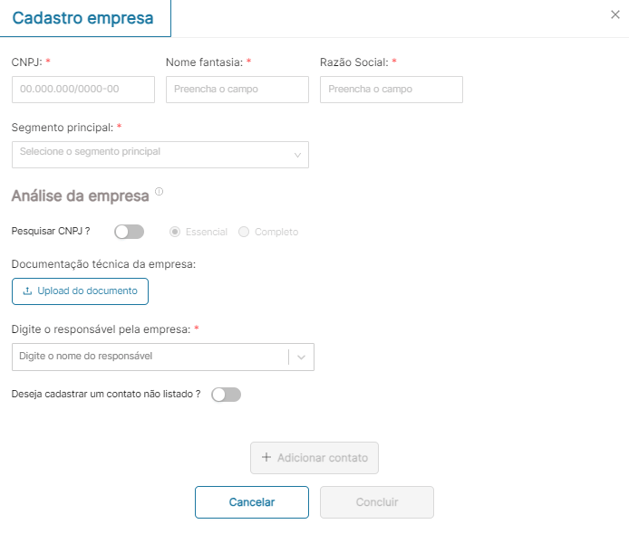Enable cadastrar um contato não listado switch
Image resolution: width=629 pixels, height=543 pixels.
coord(226,395)
